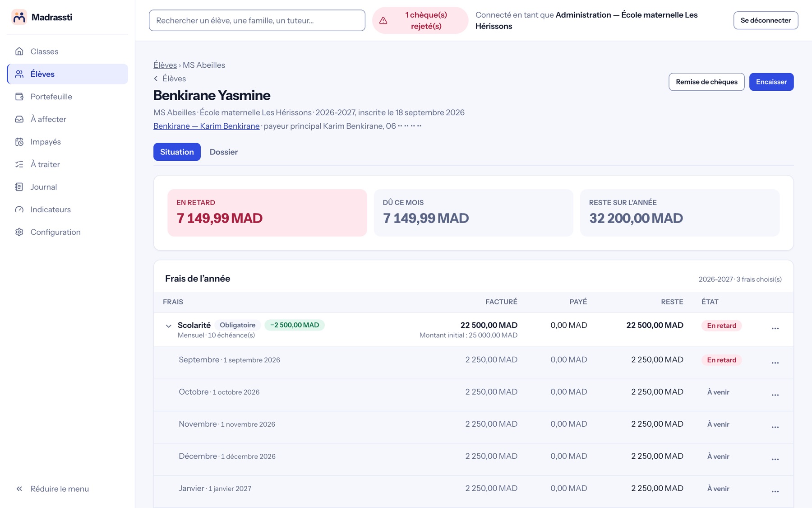Viewport: 812px width, 508px height.
Task: Focus the student search field
Action: 257,20
